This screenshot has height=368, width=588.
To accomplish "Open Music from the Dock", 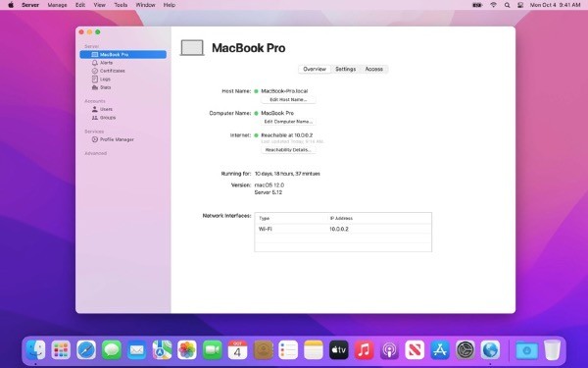I will [364, 350].
